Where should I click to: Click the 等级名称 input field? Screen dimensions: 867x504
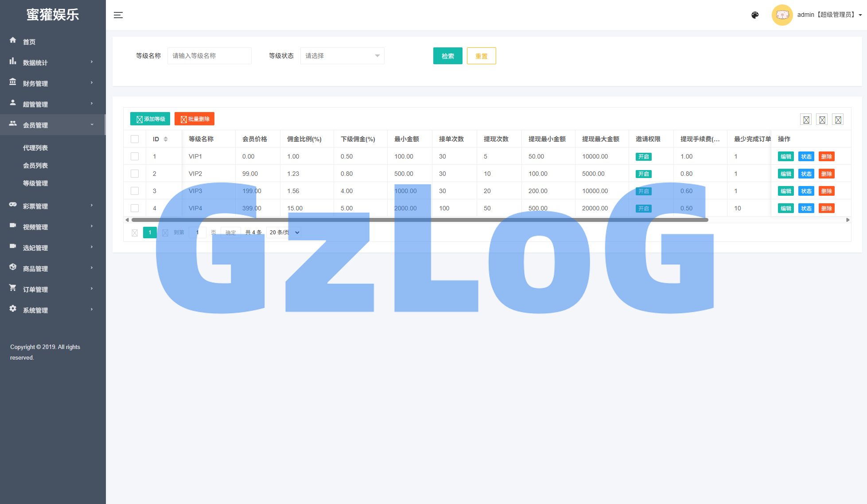coord(209,56)
